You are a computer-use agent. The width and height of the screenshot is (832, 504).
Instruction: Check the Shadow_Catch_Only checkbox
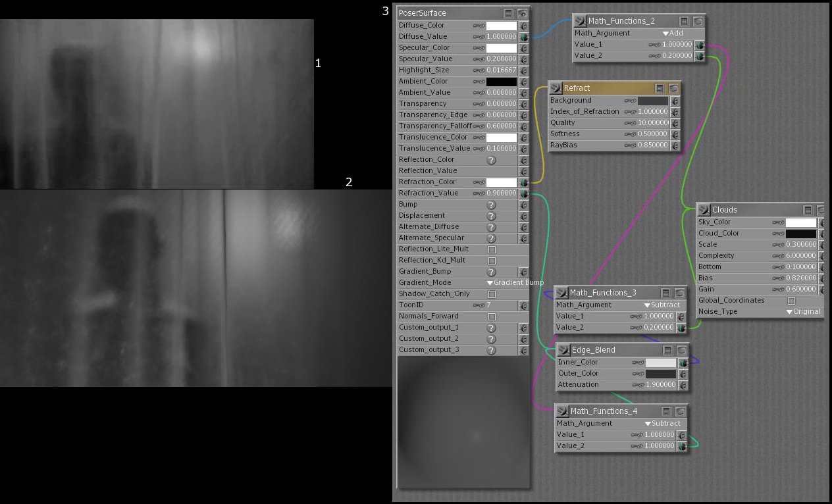[492, 294]
